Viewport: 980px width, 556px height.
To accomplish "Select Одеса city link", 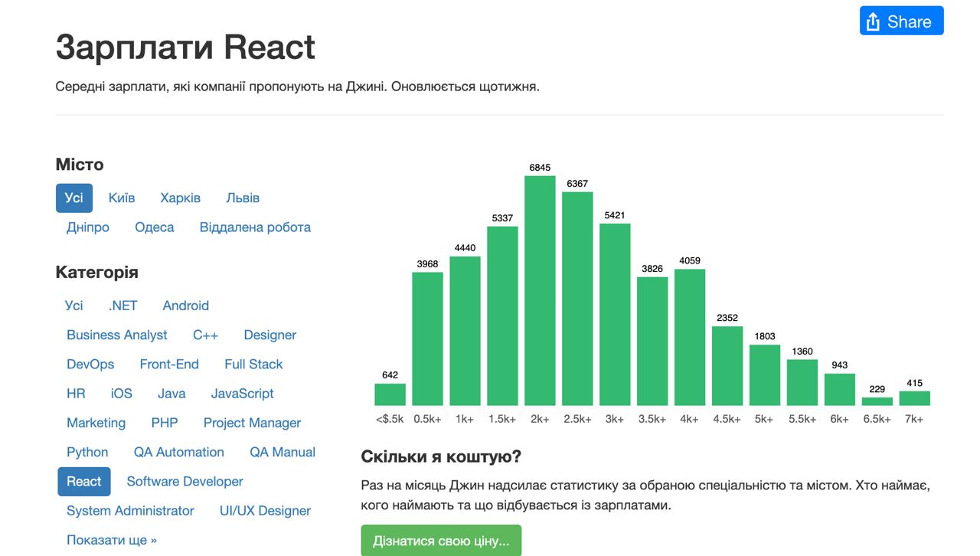I will click(x=155, y=227).
